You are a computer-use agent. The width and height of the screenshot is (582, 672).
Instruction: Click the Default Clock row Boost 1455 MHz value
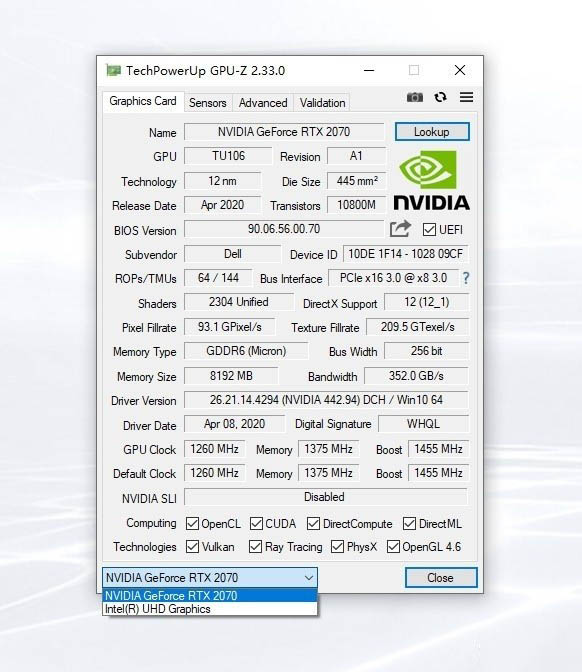pyautogui.click(x=438, y=473)
